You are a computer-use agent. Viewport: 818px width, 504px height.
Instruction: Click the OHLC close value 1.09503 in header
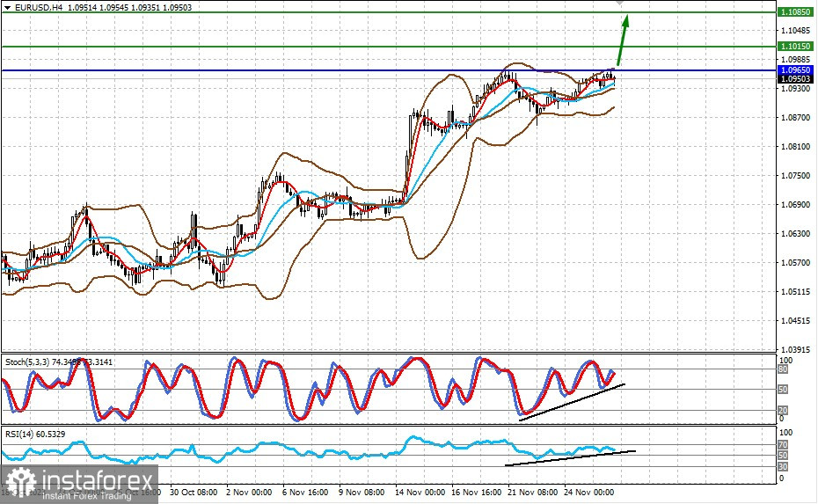coord(178,8)
